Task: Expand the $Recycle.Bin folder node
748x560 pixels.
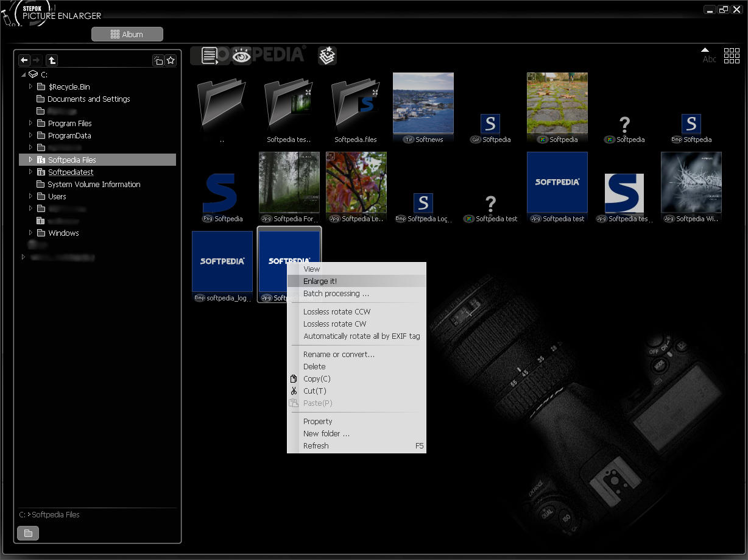Action: click(30, 87)
